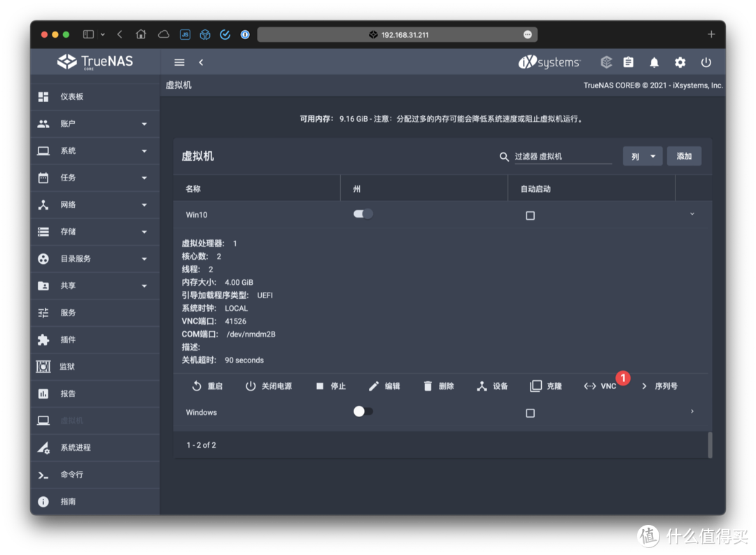The height and width of the screenshot is (555, 756).
Task: Expand the Windows row details chevron
Action: [x=692, y=412]
